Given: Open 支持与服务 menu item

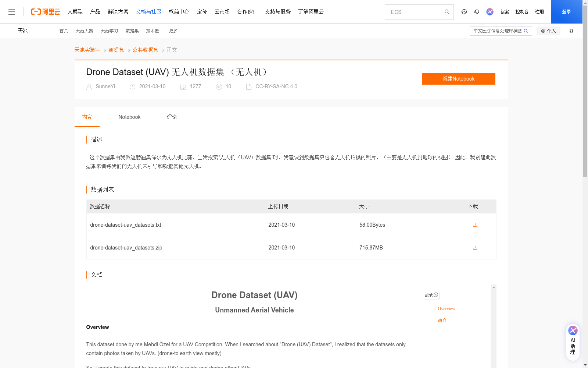Looking at the screenshot, I should click(278, 12).
